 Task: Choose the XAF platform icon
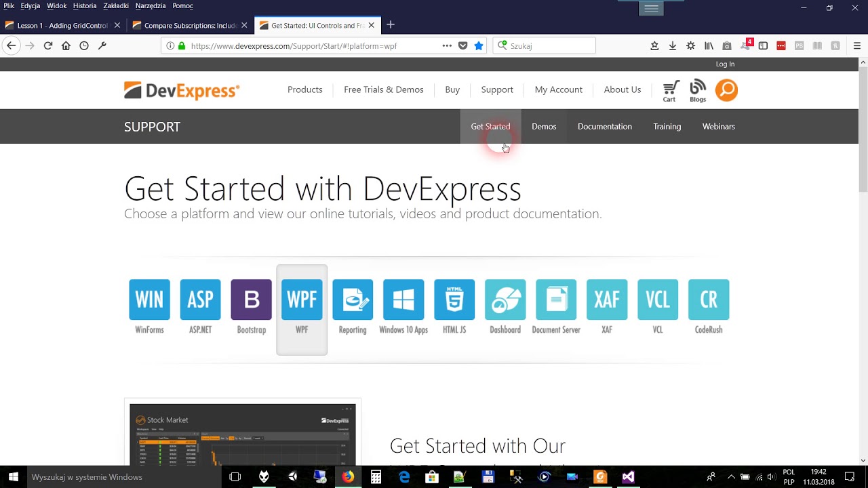click(607, 300)
